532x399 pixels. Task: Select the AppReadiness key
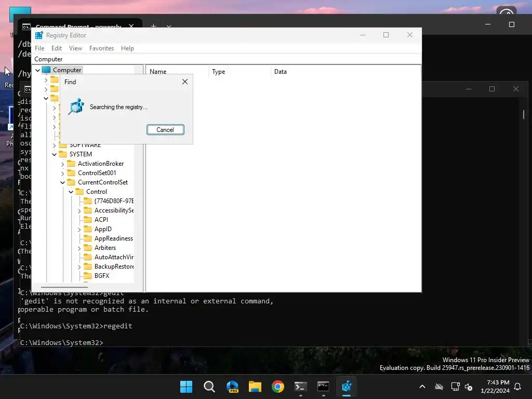click(x=114, y=238)
